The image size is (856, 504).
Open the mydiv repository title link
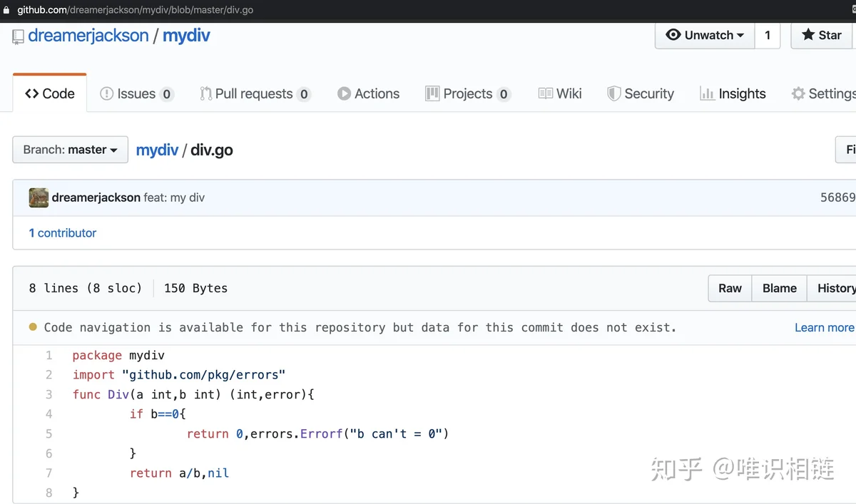(x=186, y=36)
